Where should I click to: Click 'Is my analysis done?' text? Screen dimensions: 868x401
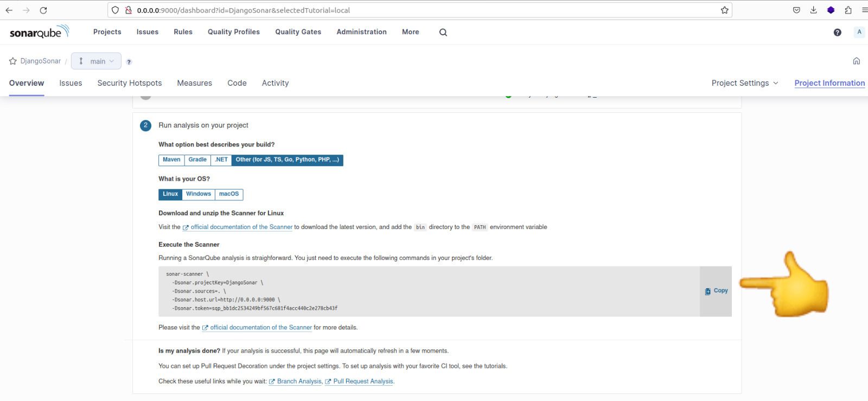(189, 351)
